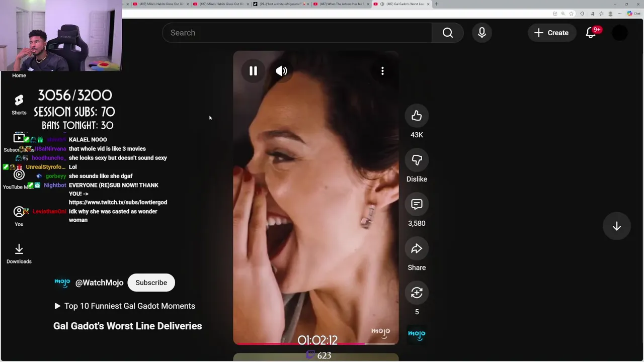Screen dimensions: 644x362
Task: Open the You page in sidebar
Action: [19, 216]
